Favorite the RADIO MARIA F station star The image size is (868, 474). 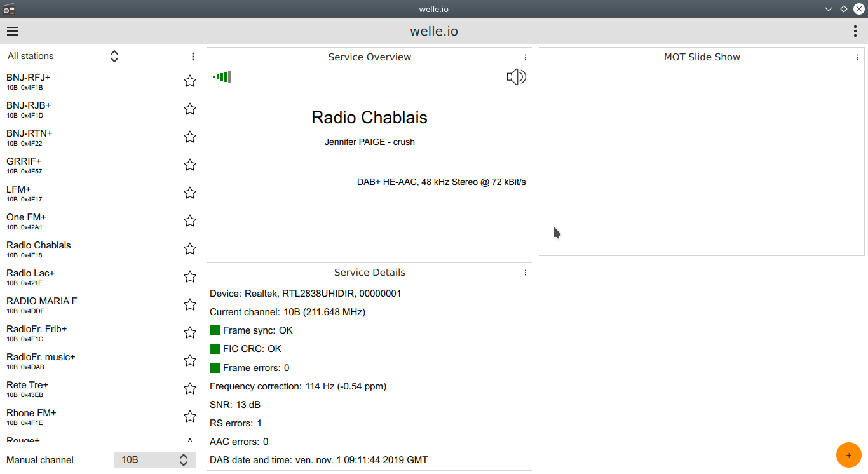[190, 304]
